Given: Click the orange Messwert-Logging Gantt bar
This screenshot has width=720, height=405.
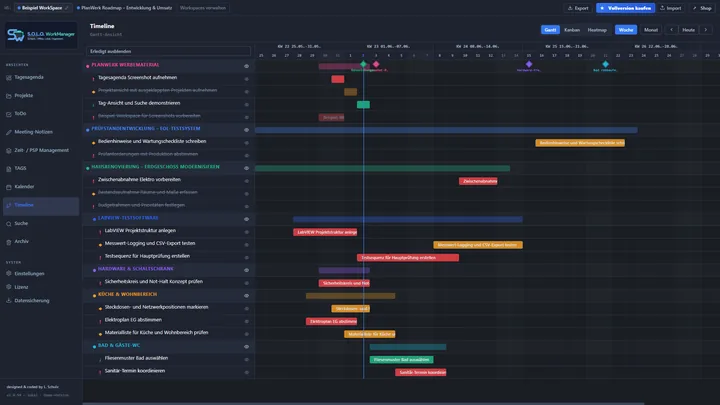Looking at the screenshot, I should pyautogui.click(x=478, y=245).
